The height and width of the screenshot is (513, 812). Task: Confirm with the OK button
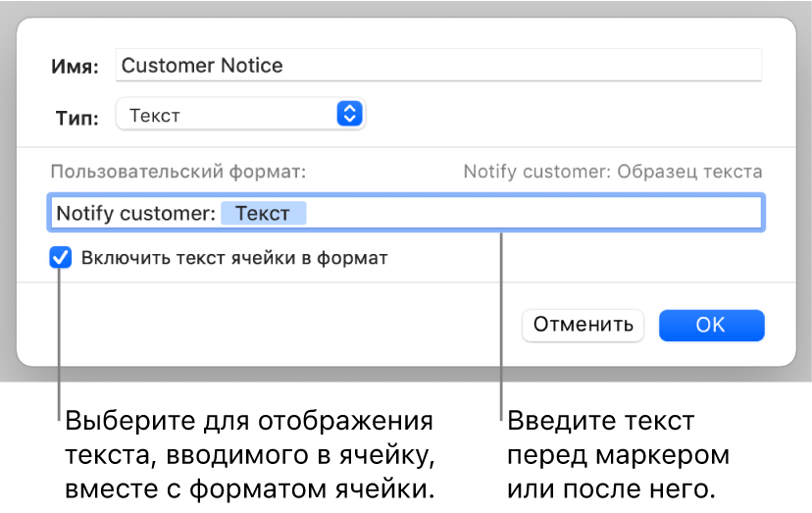711,325
